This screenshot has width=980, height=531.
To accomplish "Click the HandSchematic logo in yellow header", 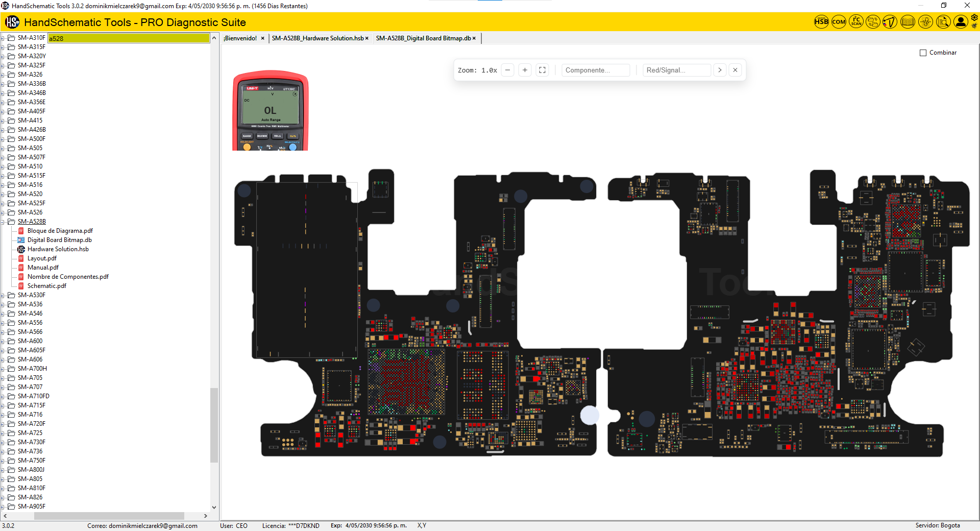I will [12, 22].
